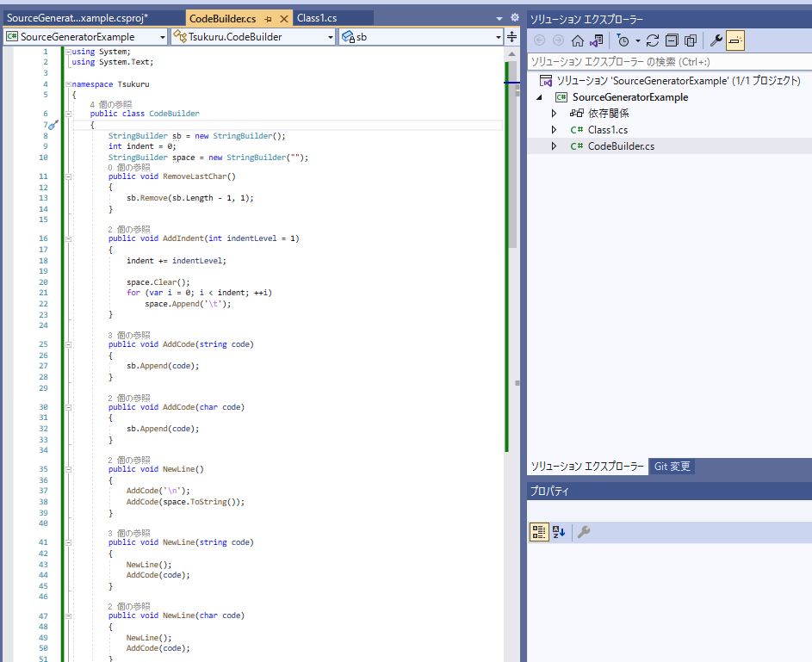Sync Solution Explorer with active document
The image size is (812, 662).
click(x=595, y=41)
